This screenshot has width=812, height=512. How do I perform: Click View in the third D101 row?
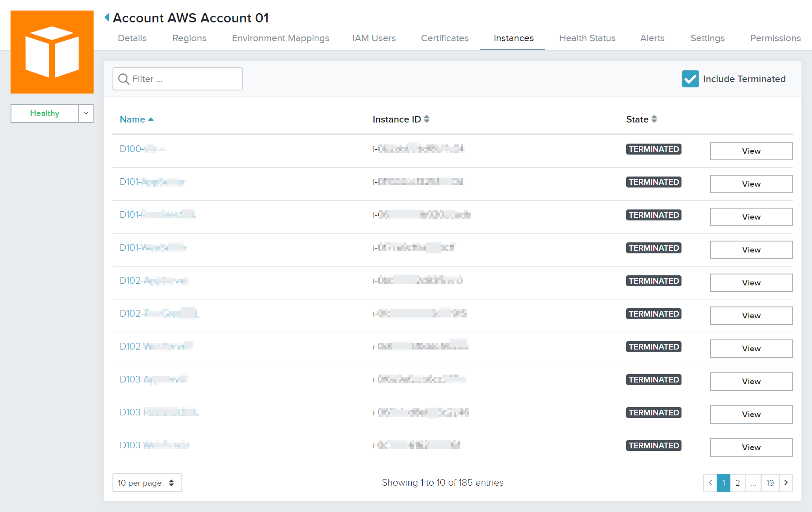click(751, 250)
